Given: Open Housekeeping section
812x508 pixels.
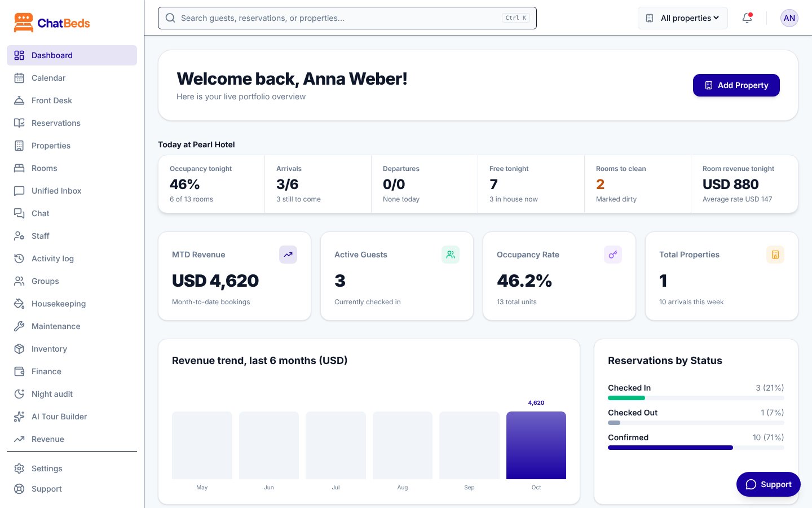Looking at the screenshot, I should coord(72,304).
